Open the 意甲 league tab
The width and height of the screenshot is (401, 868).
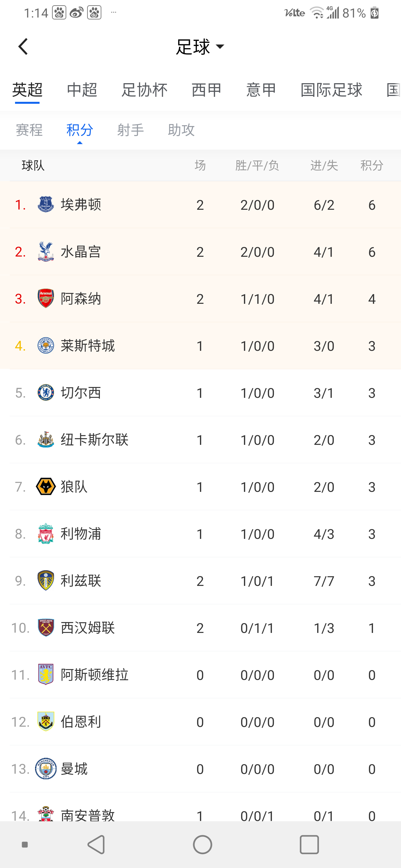[261, 90]
